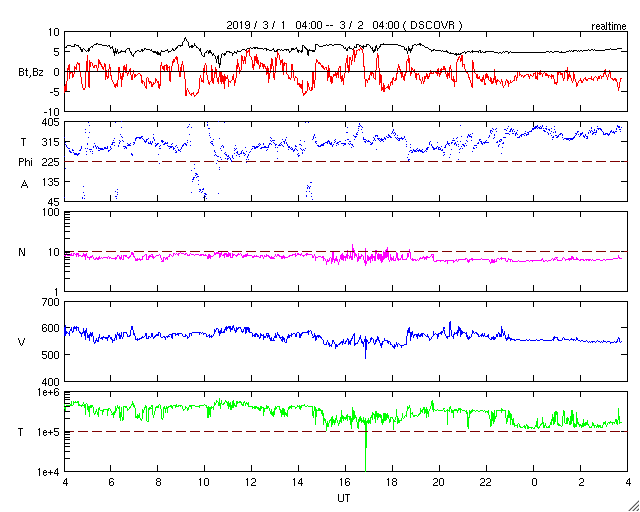Click the 14 hour tick on UT axis
Image resolution: width=640 pixels, height=512 pixels.
[299, 482]
